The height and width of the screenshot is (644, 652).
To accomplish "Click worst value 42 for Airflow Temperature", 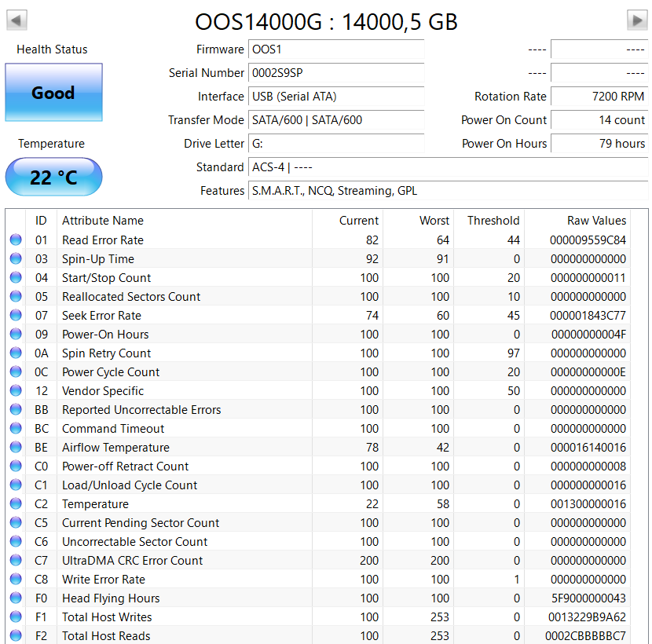I will click(443, 448).
